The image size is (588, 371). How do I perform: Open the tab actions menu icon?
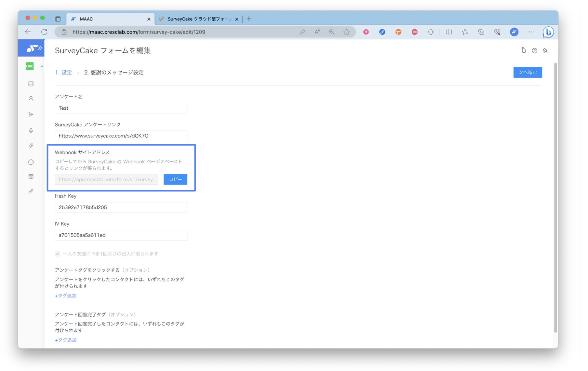point(58,19)
